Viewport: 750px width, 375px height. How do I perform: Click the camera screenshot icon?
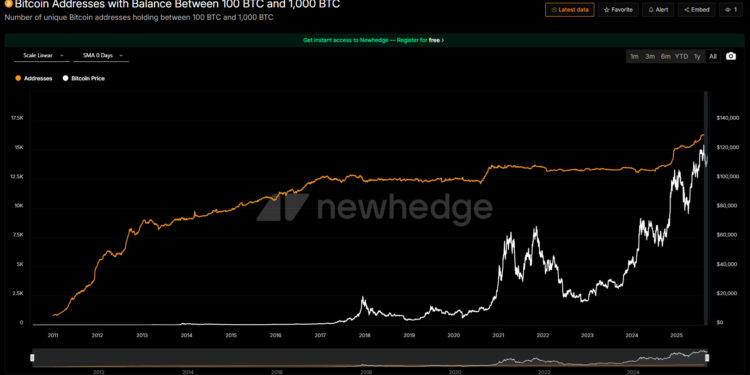(x=730, y=56)
